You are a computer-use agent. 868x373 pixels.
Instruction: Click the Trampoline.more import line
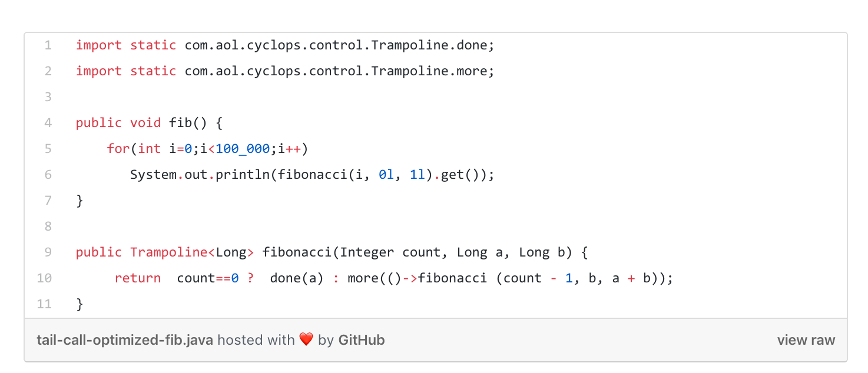point(286,71)
